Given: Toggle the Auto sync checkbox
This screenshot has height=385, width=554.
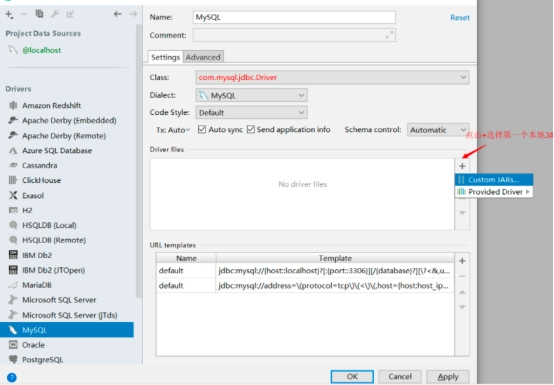Looking at the screenshot, I should 202,129.
